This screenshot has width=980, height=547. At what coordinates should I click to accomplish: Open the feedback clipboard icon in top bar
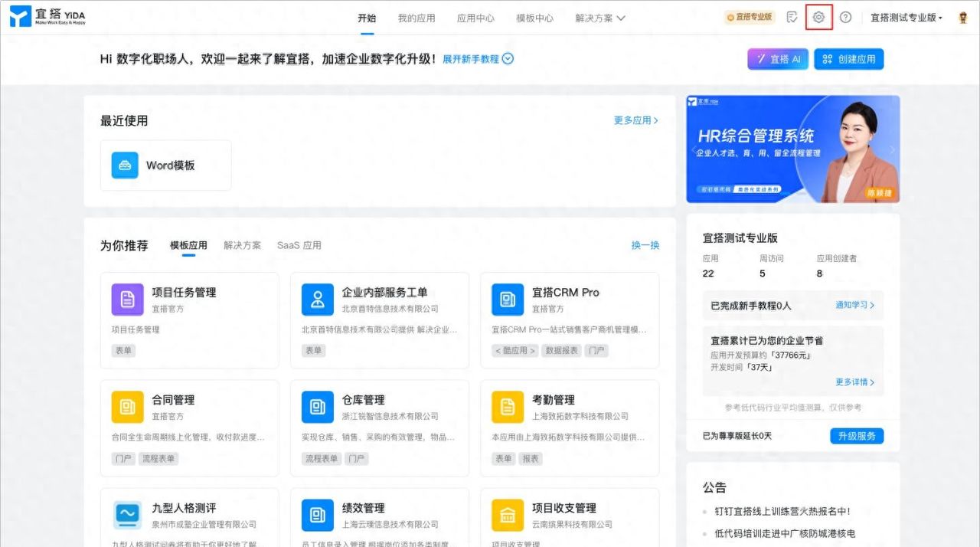[792, 17]
